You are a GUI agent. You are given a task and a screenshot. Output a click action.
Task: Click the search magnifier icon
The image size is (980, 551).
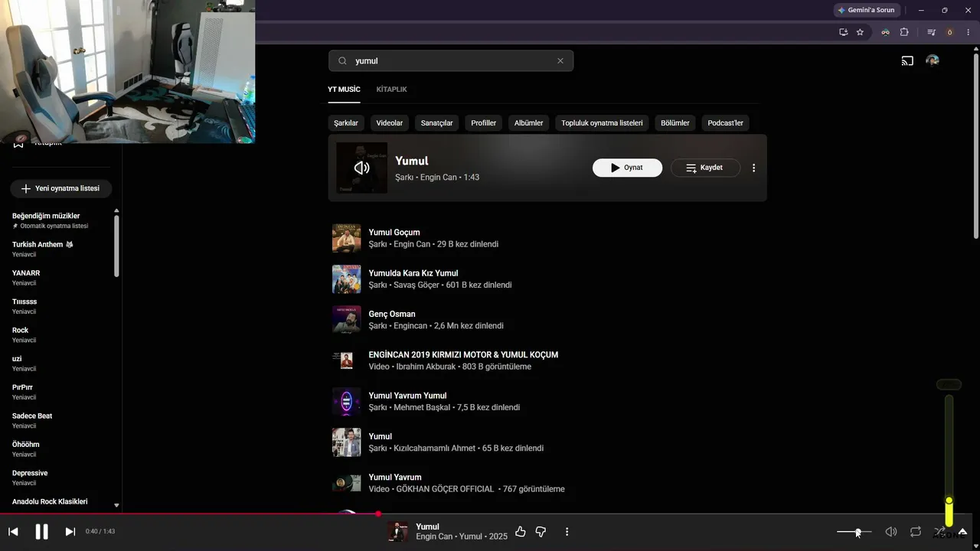pyautogui.click(x=342, y=61)
